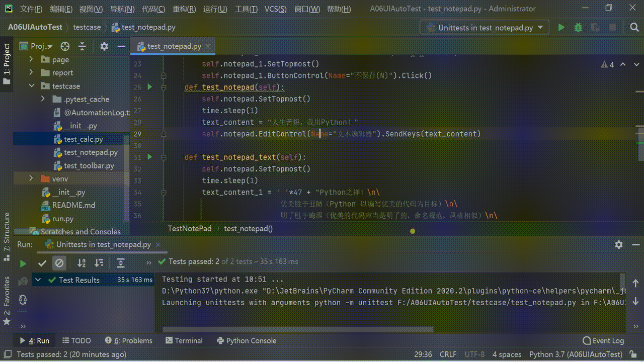Click UTF-8 encoding in status bar

click(x=474, y=354)
